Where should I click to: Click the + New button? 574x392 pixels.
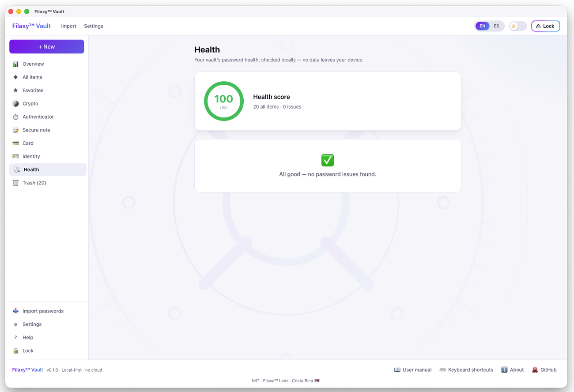pos(47,47)
